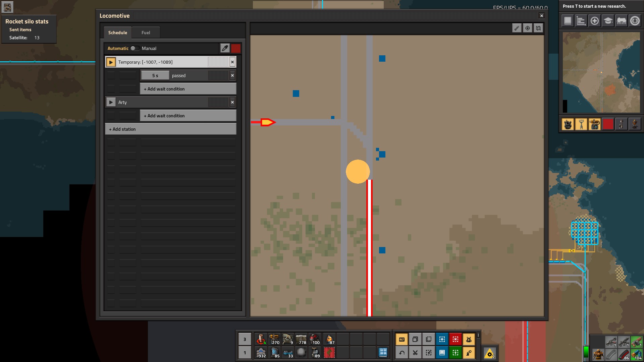
Task: Select the Schedule tab
Action: pos(117,33)
